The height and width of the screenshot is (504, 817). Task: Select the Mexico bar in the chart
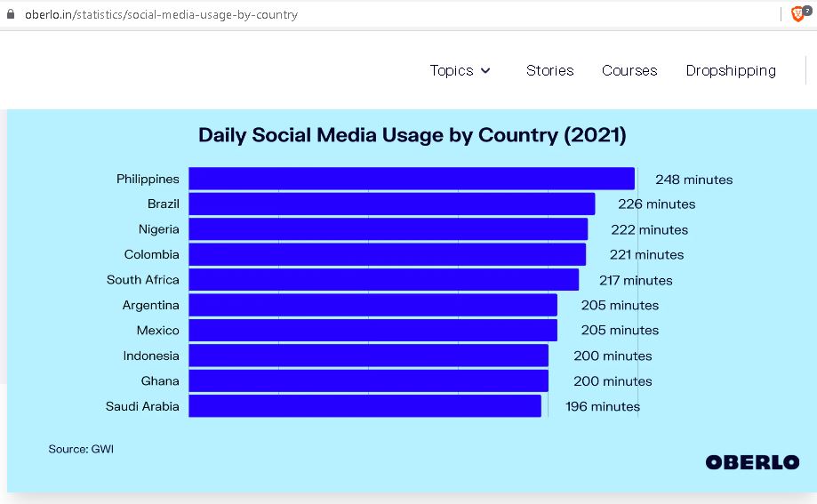(x=372, y=330)
